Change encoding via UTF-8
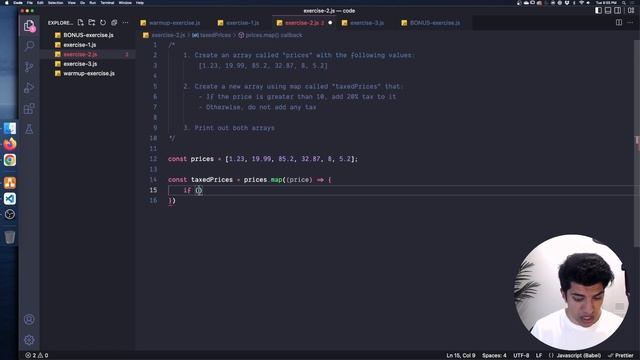Image resolution: width=640 pixels, height=360 pixels. (x=521, y=356)
